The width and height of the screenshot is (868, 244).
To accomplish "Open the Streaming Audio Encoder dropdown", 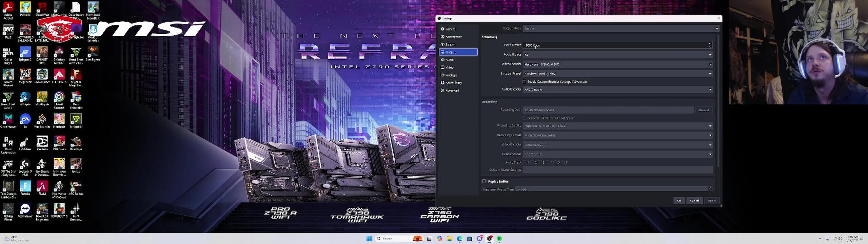I will [x=618, y=89].
